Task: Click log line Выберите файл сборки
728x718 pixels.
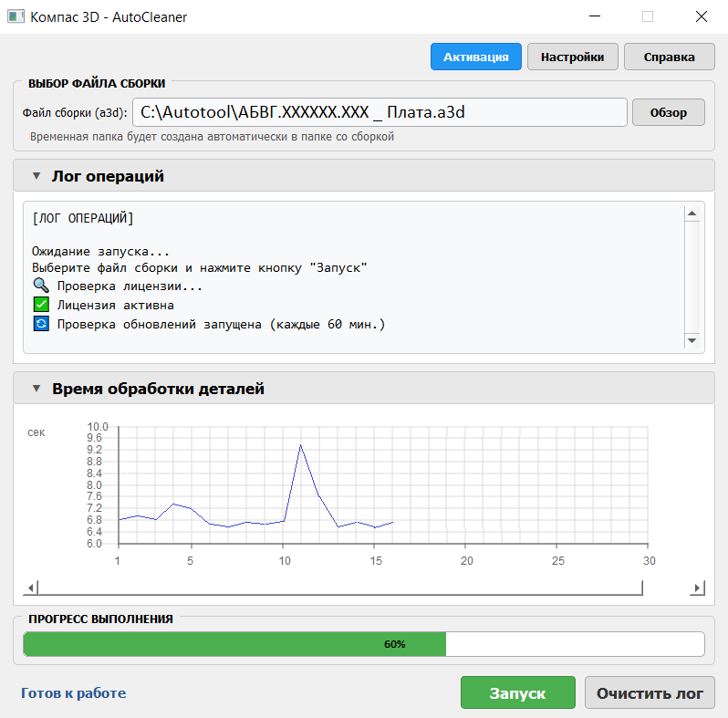Action: click(x=200, y=268)
